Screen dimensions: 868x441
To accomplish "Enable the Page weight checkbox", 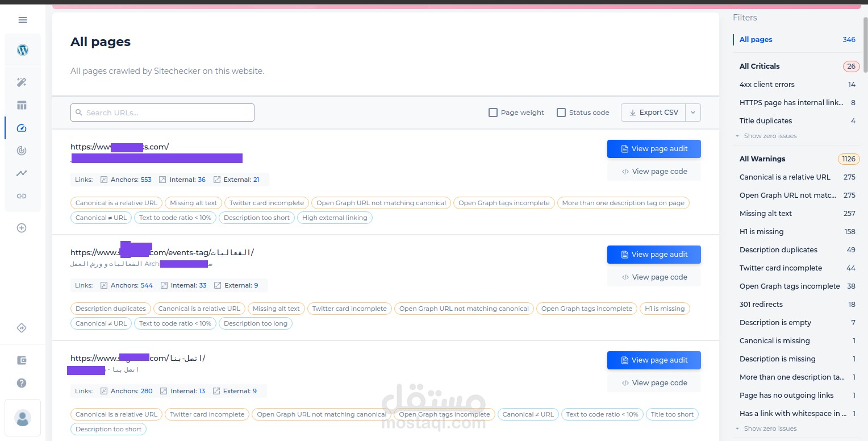I will pyautogui.click(x=493, y=113).
